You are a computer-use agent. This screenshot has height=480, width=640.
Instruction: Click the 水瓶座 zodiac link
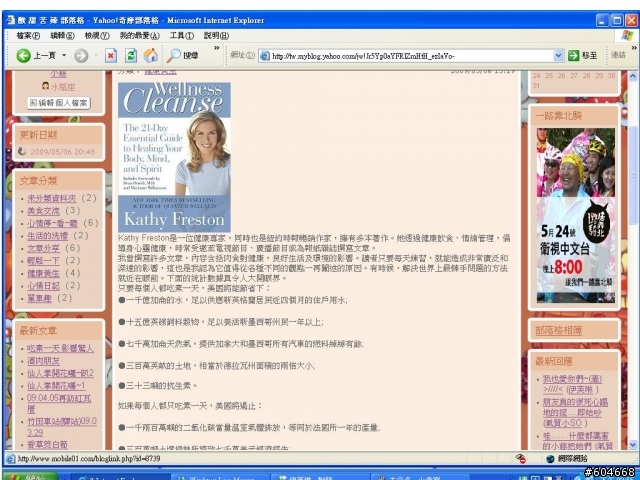coord(63,87)
